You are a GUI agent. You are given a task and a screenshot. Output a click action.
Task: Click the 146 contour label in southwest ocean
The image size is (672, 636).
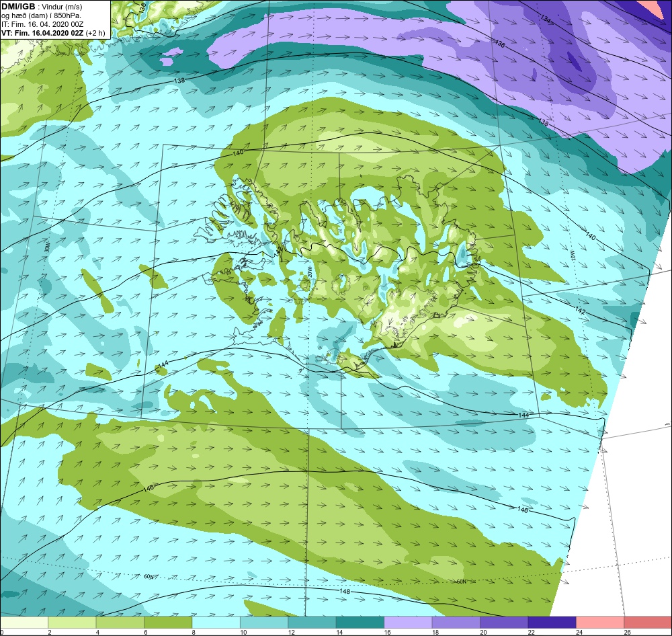(x=149, y=487)
